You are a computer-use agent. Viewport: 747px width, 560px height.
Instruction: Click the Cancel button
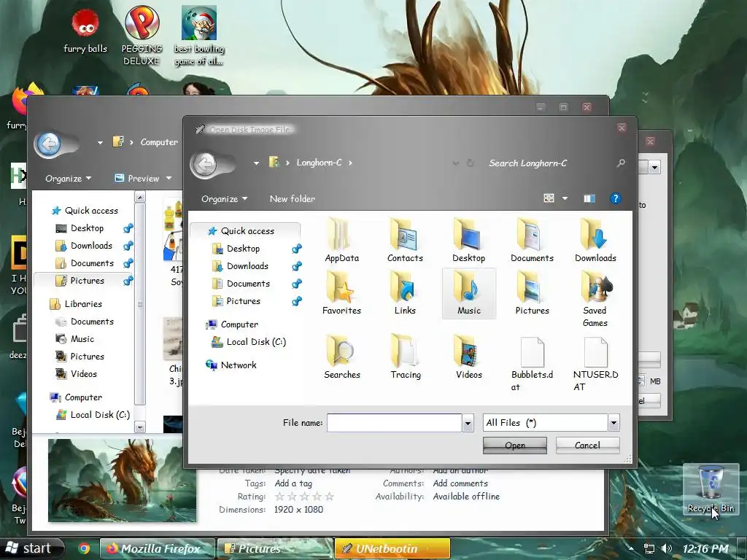click(587, 446)
